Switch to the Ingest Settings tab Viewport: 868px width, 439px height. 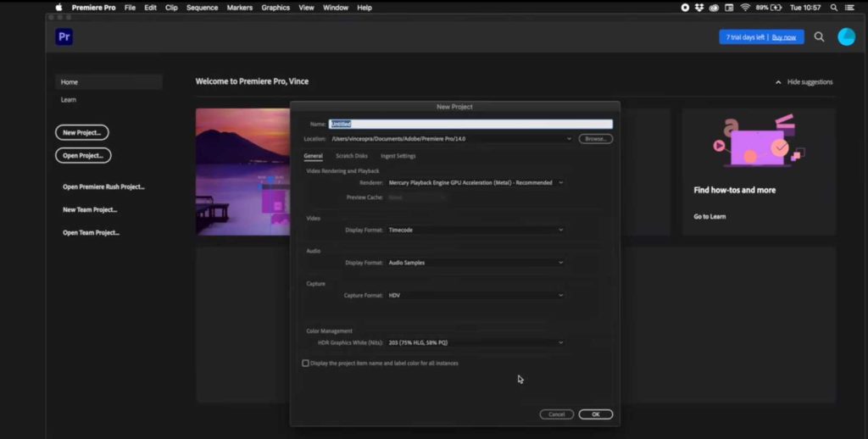click(398, 156)
